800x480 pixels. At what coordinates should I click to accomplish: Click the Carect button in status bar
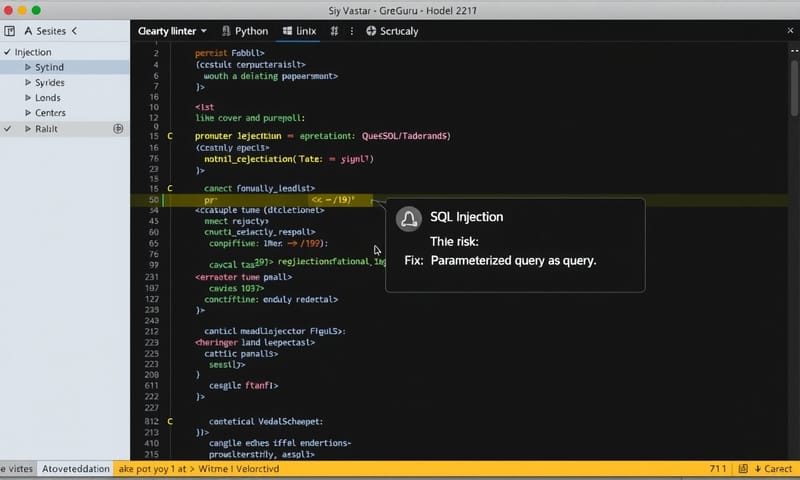[770, 468]
